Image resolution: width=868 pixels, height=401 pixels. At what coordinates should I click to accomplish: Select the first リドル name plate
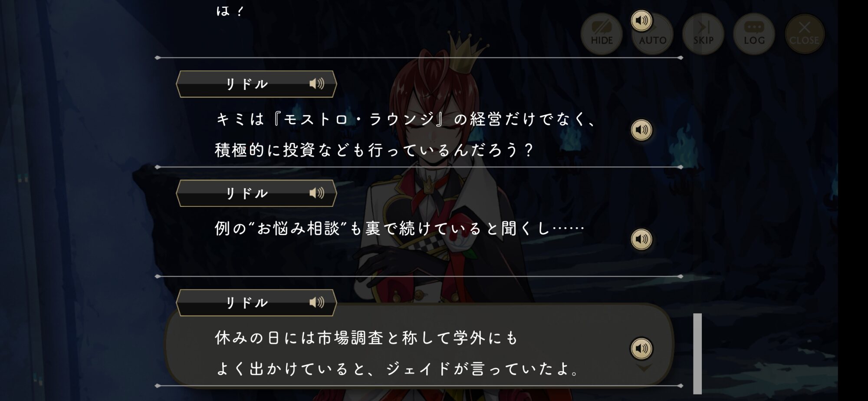(x=256, y=84)
